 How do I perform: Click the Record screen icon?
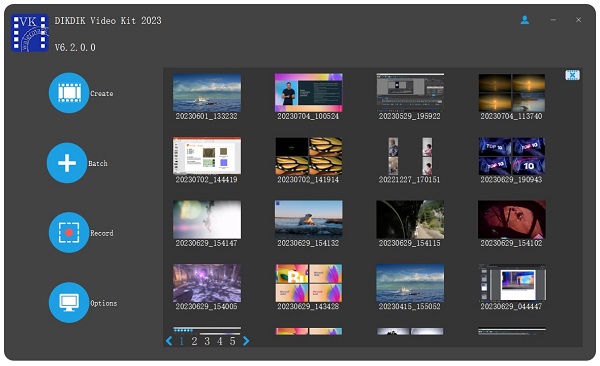[69, 233]
